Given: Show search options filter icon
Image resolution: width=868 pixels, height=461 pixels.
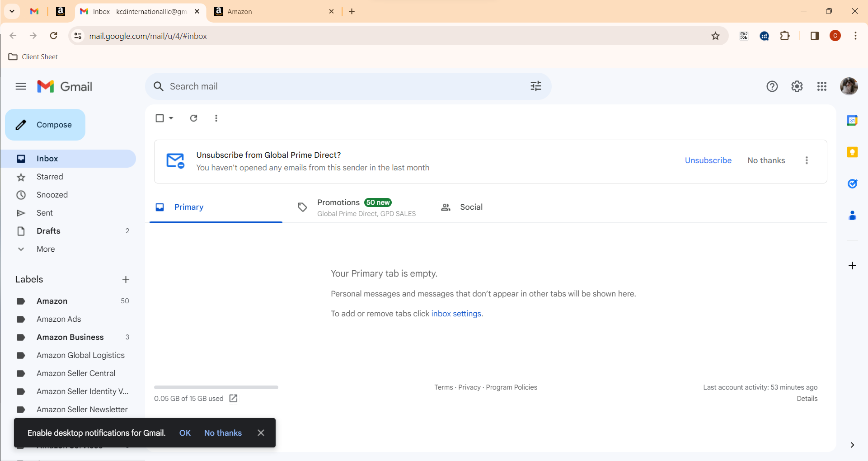Looking at the screenshot, I should tap(536, 86).
